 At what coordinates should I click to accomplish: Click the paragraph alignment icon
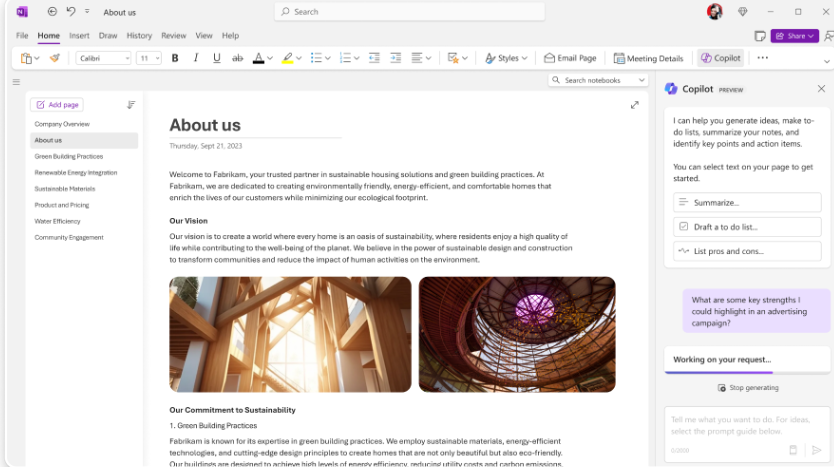417,58
